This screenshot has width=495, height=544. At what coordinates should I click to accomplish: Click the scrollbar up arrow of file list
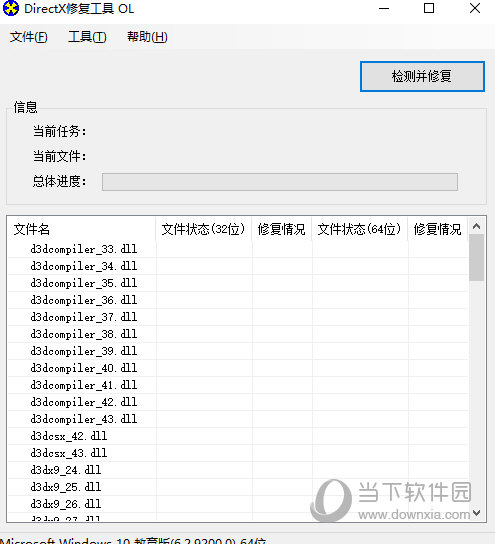[x=477, y=226]
